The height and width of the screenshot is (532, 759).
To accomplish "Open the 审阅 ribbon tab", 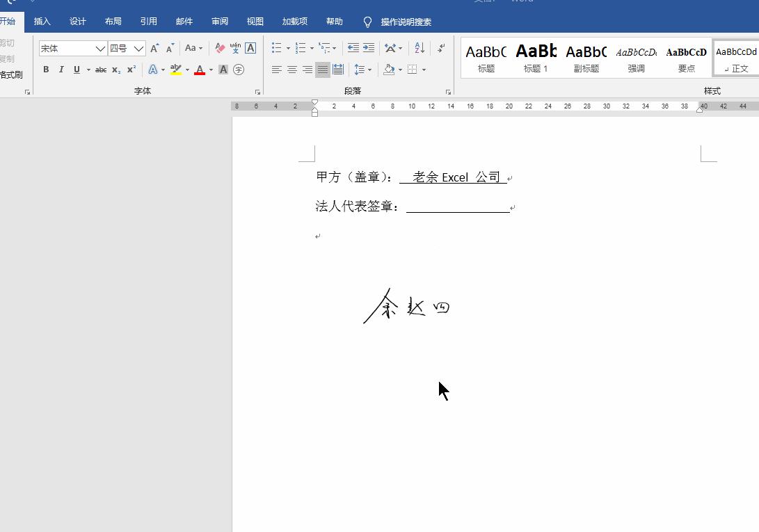I will [219, 21].
